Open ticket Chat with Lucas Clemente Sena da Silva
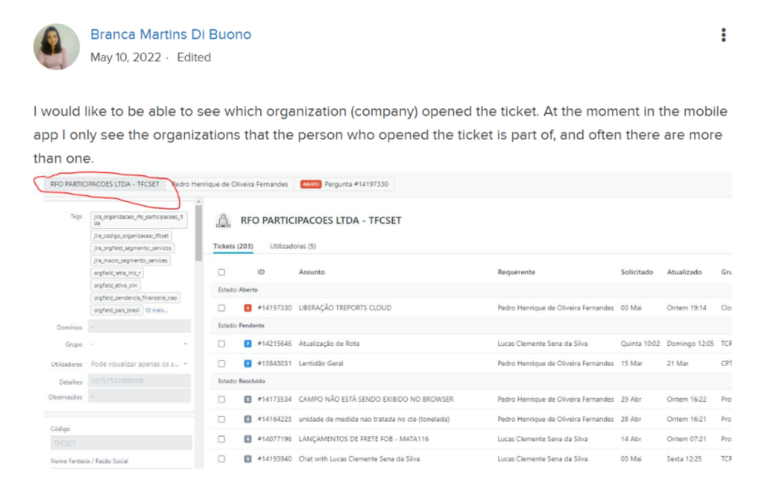Image resolution: width=773 pixels, height=486 pixels. pos(359,459)
